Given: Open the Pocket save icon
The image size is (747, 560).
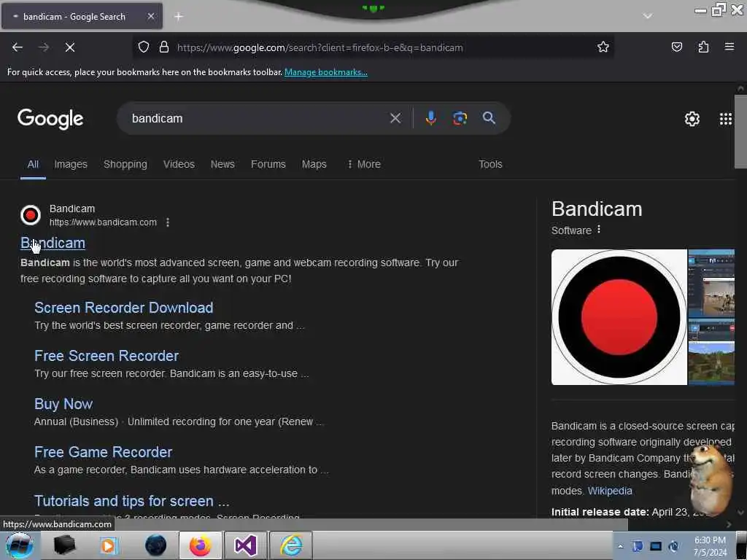Looking at the screenshot, I should [x=676, y=47].
